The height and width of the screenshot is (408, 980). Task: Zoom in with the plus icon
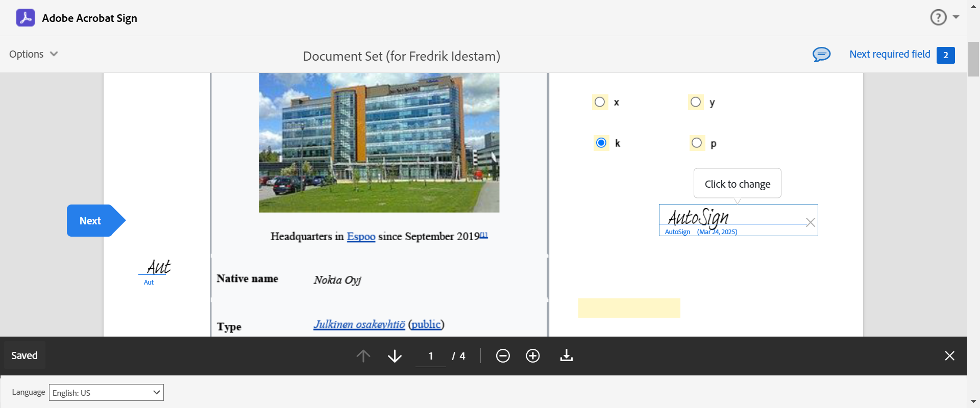(x=533, y=355)
